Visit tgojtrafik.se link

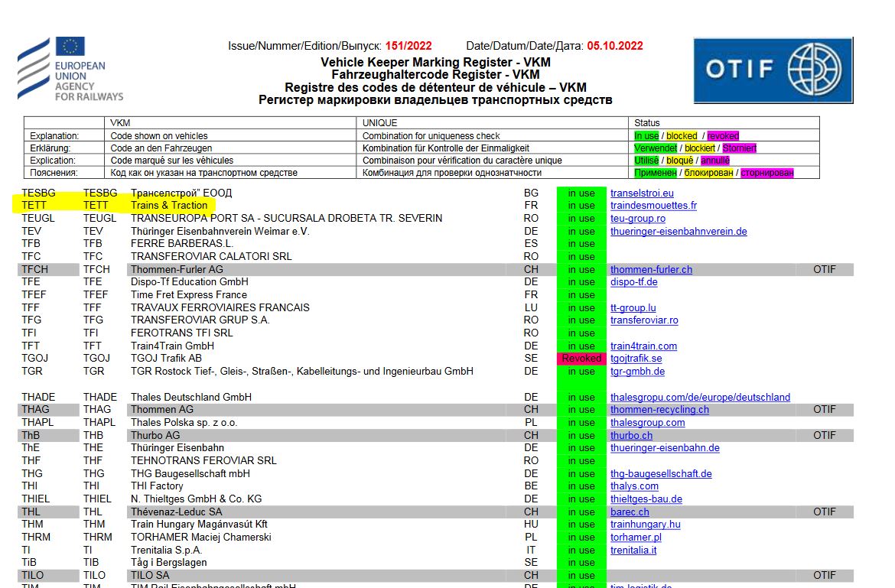[x=636, y=358]
